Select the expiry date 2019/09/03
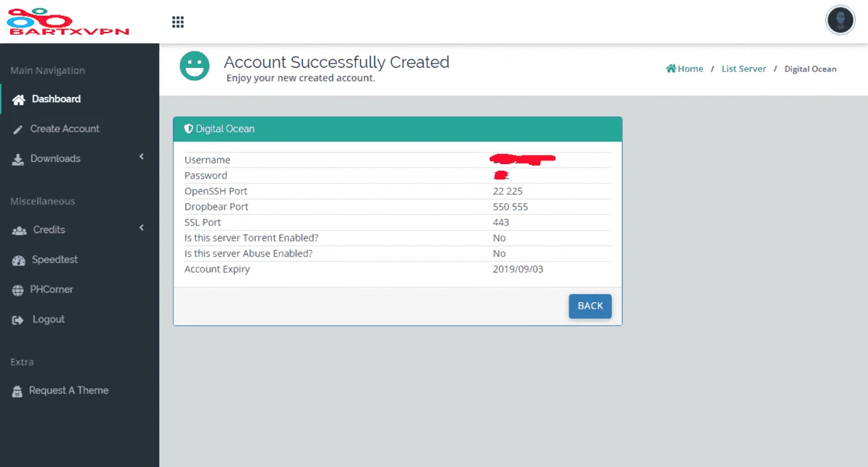This screenshot has height=467, width=868. [516, 269]
